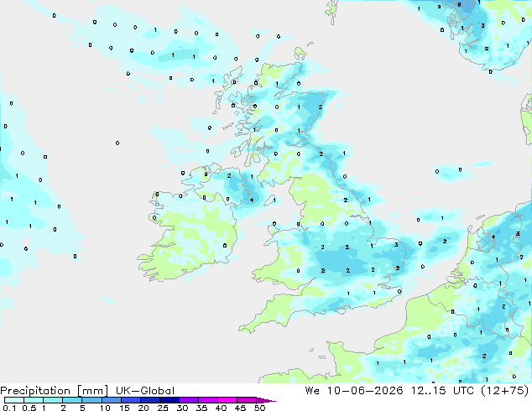Click the 30–35 mm purple legend swatch

click(x=188, y=400)
